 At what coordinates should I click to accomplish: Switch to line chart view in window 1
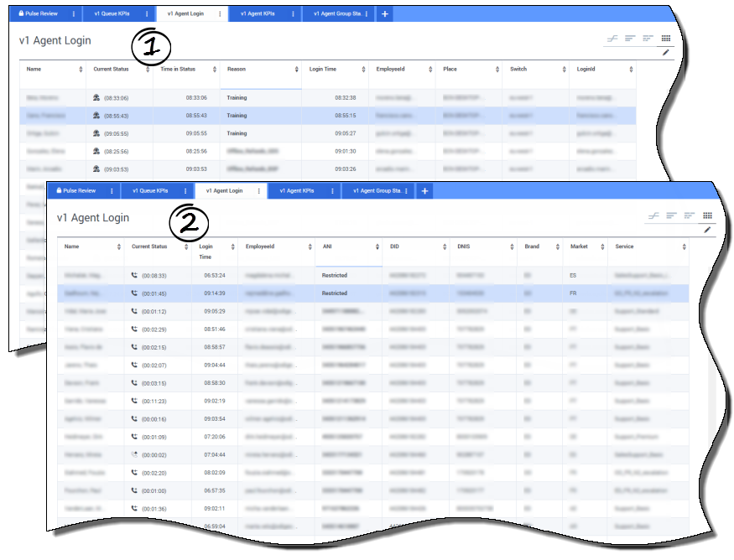pyautogui.click(x=613, y=39)
